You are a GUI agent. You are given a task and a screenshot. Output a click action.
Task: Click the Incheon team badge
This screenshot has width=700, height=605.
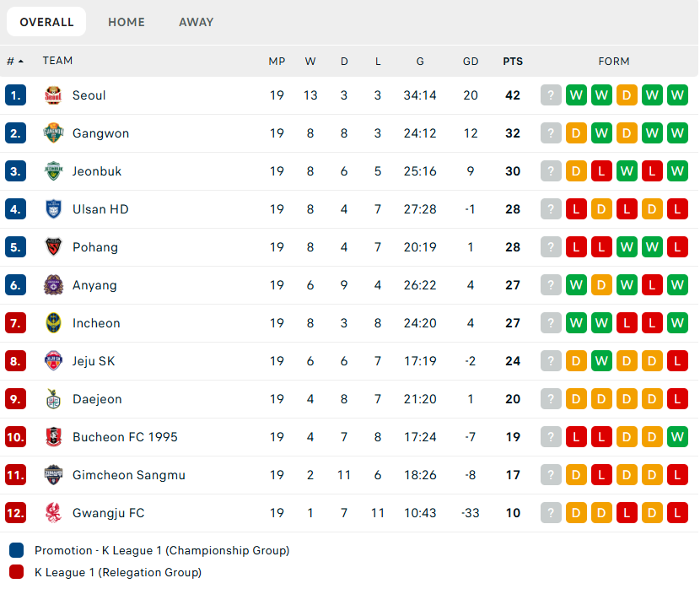click(x=53, y=323)
